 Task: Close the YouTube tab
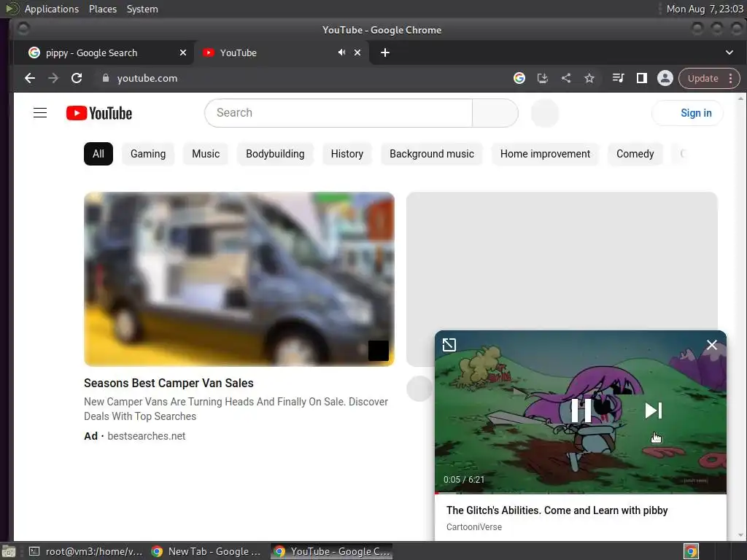pyautogui.click(x=357, y=52)
